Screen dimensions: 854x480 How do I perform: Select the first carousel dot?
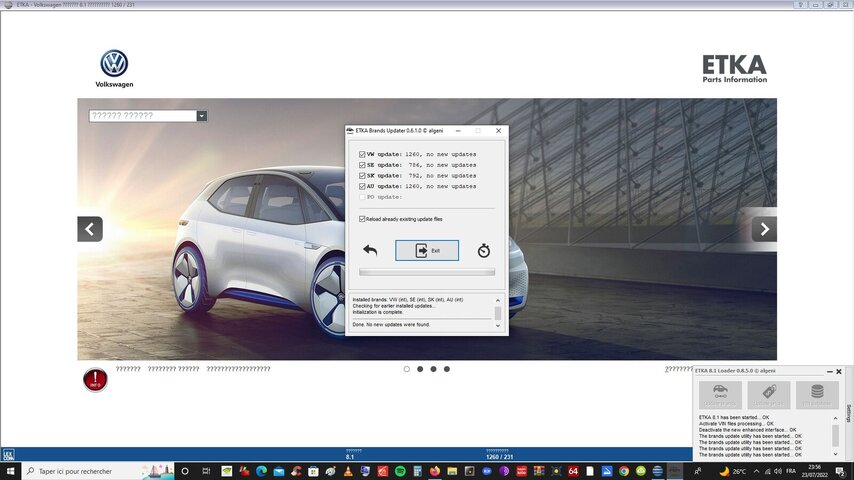pyautogui.click(x=407, y=369)
